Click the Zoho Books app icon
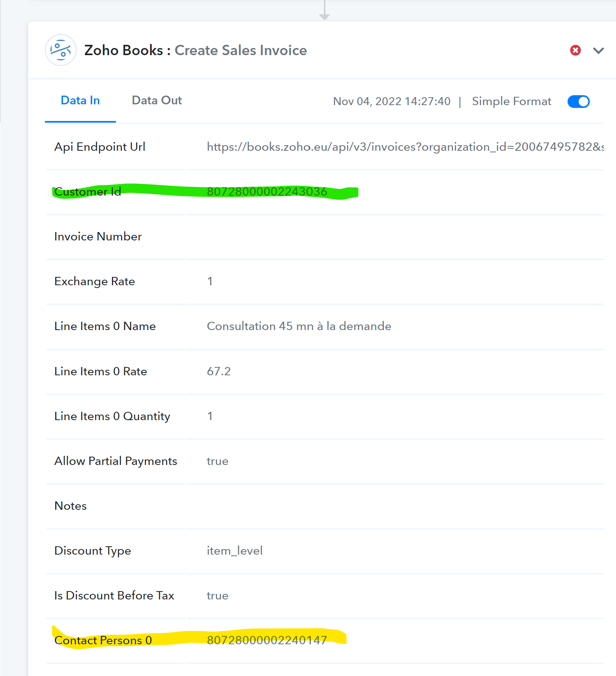 tap(61, 50)
